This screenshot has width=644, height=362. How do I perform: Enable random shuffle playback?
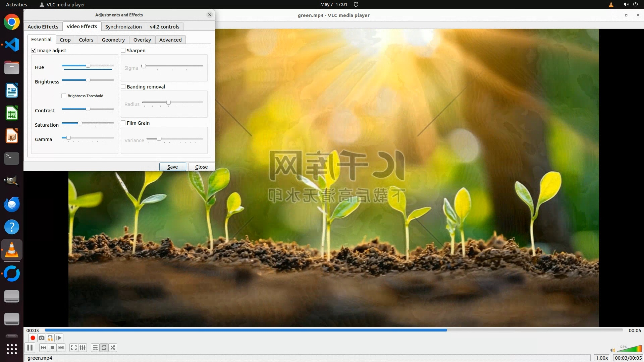point(113,348)
